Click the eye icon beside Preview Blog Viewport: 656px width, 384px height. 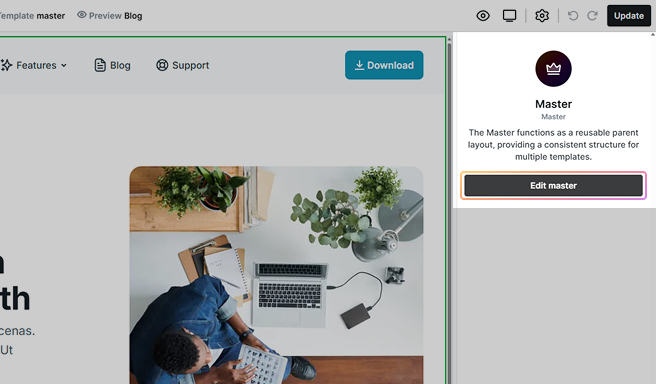[82, 15]
